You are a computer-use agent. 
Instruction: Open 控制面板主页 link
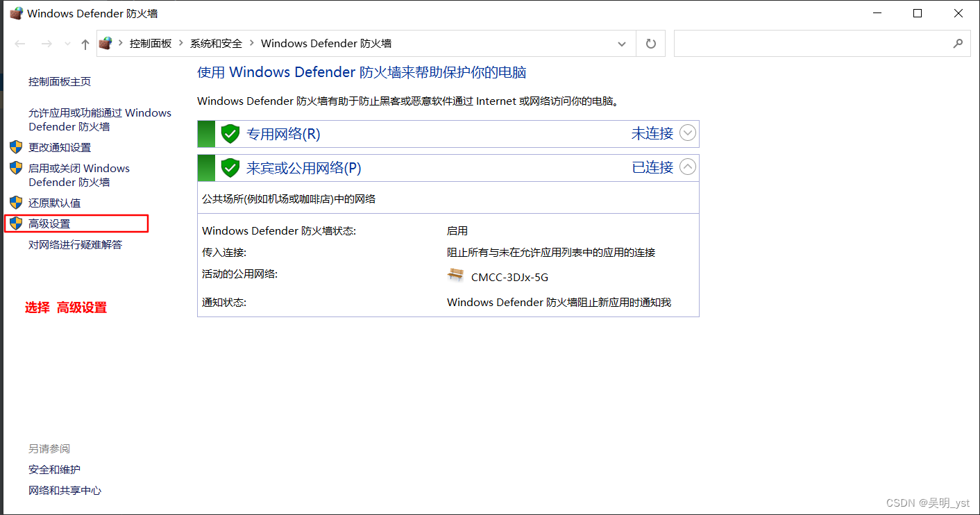click(x=60, y=82)
